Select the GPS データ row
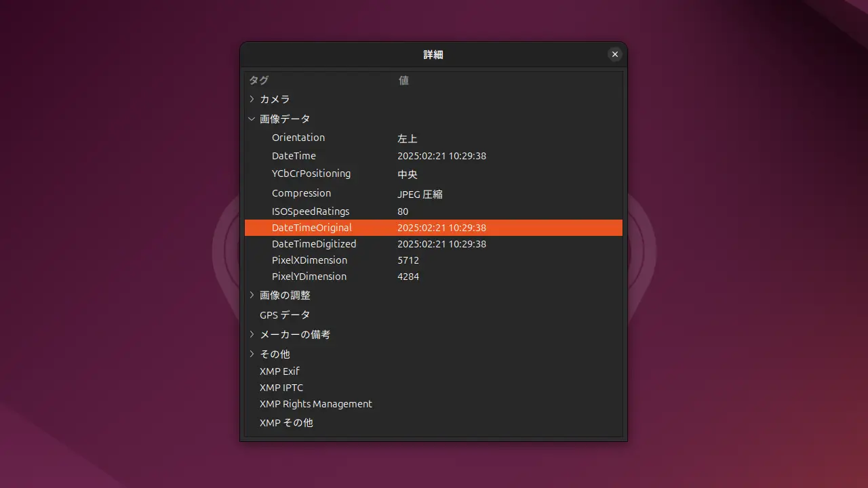The image size is (868, 488). click(x=433, y=315)
